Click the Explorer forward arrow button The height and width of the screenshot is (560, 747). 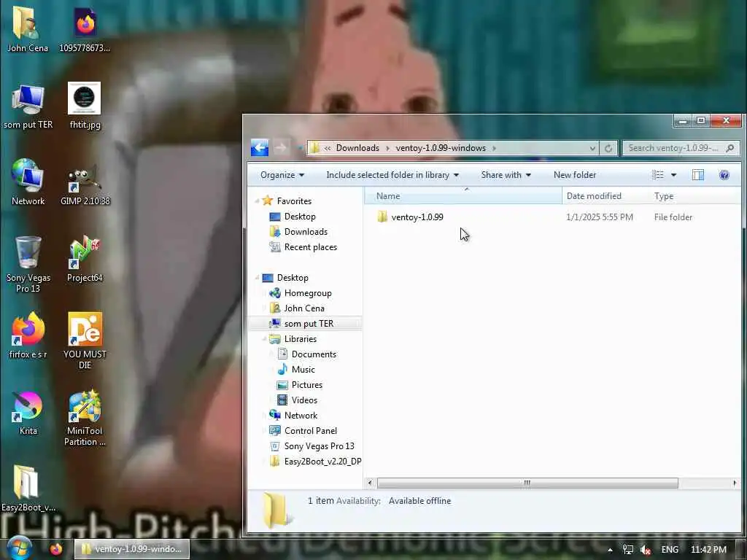click(x=281, y=147)
